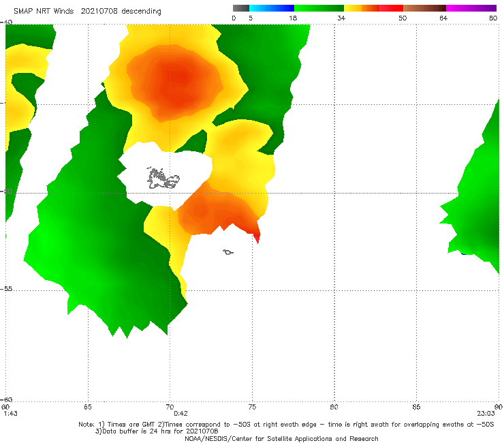
Task: Click the '5' label under the color bar
Action: [251, 18]
